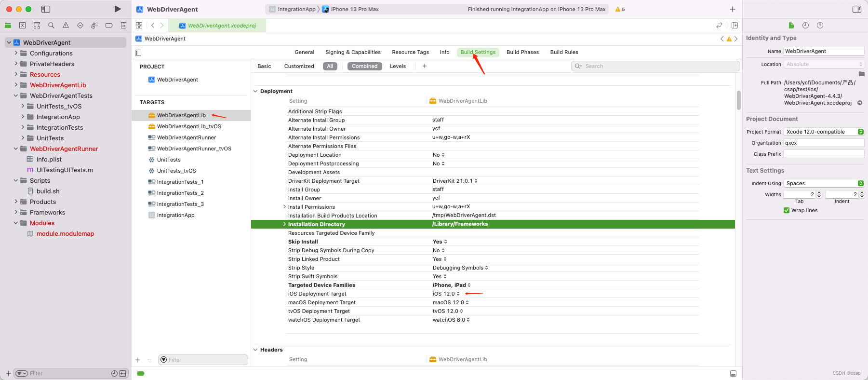Switch to Customized settings filter

point(299,66)
